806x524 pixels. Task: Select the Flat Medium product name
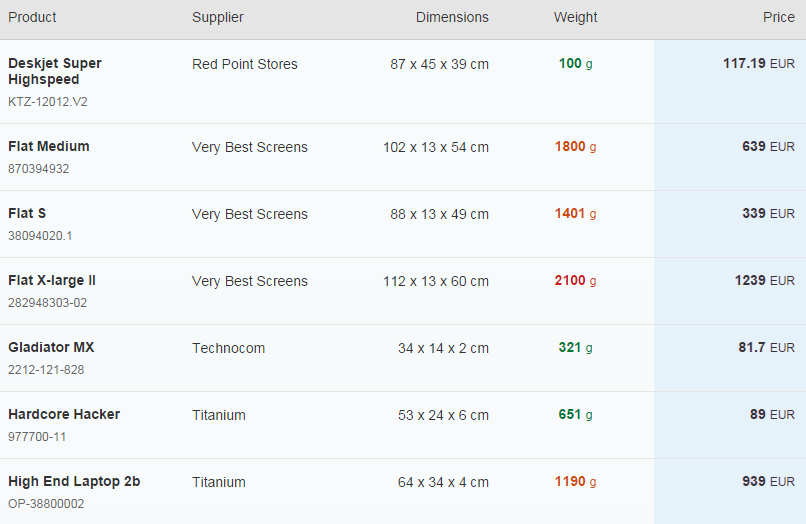(49, 147)
